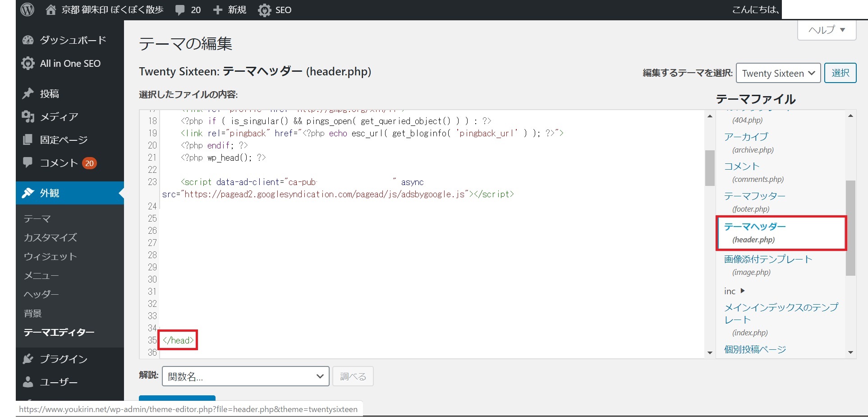Click the ユーザー person icon
Screen dimensions: 868x417
(28, 382)
